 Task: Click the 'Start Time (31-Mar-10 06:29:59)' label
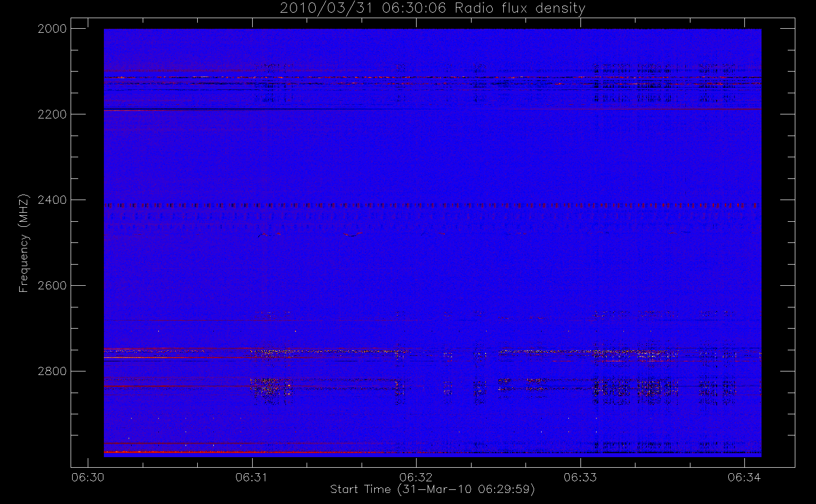(432, 489)
